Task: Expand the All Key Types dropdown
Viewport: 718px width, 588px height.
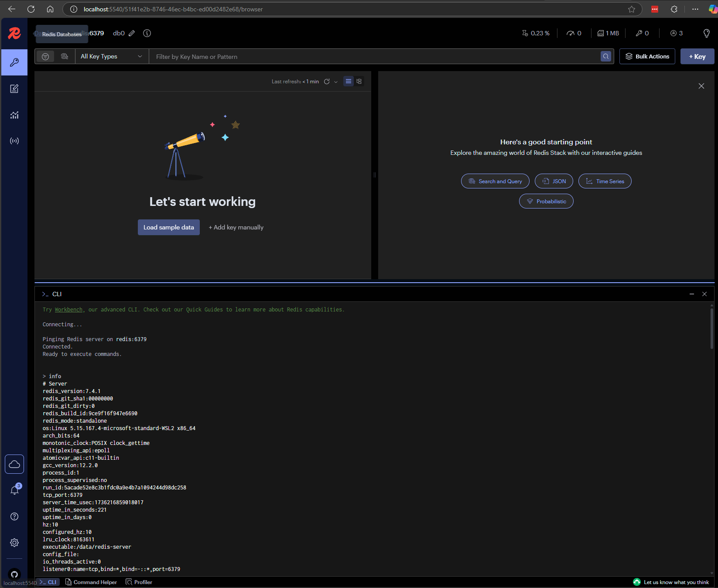Action: click(112, 56)
